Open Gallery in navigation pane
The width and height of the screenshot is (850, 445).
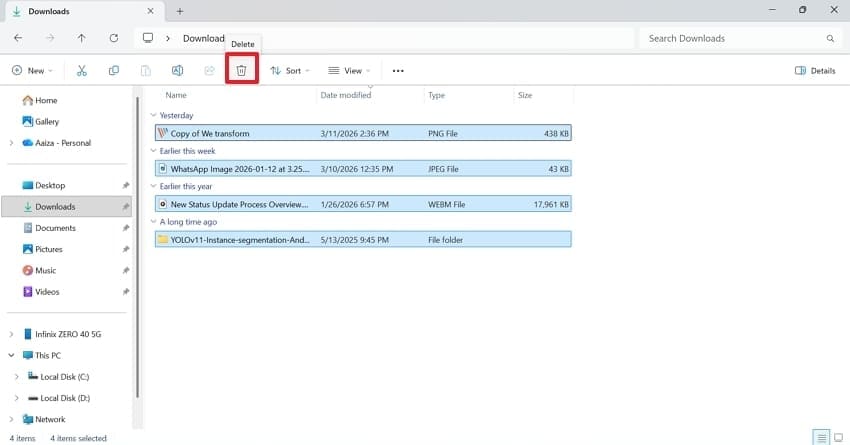pyautogui.click(x=41, y=121)
